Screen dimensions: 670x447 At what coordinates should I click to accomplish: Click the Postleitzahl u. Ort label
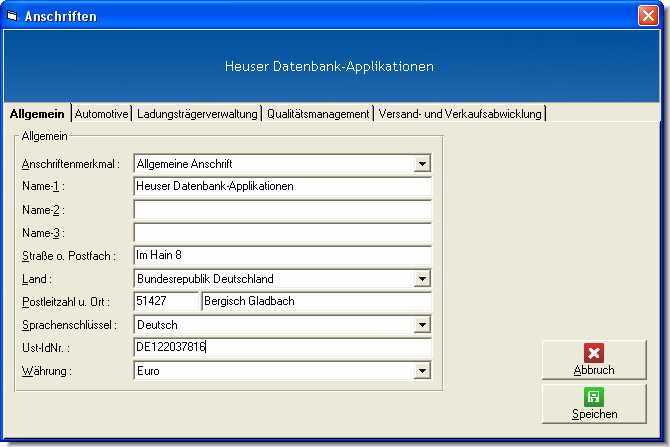pos(66,302)
